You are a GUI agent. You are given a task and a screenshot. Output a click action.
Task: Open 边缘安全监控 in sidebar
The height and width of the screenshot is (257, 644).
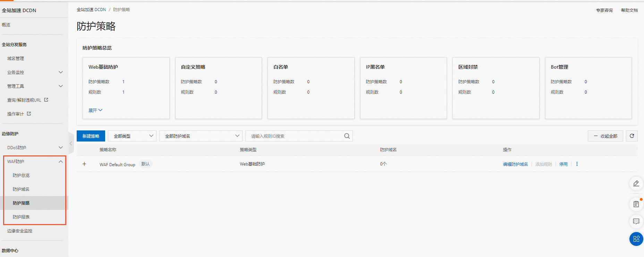coord(20,231)
